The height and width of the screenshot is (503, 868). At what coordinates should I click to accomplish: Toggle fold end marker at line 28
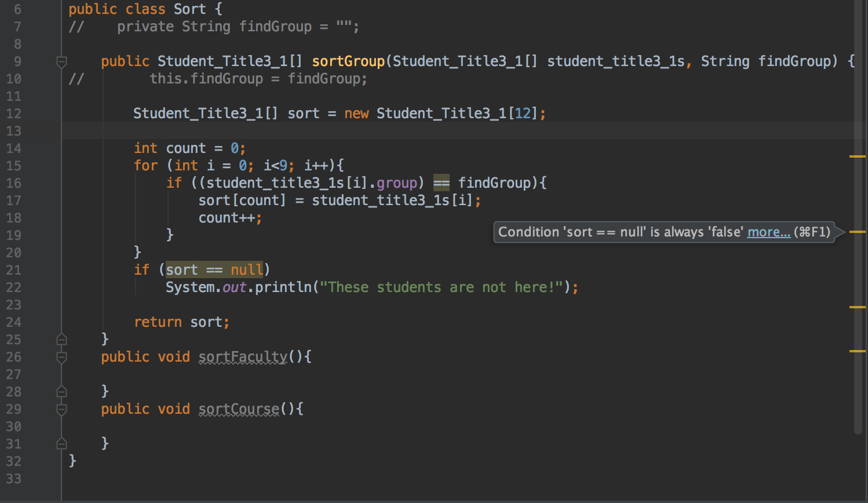coord(61,391)
